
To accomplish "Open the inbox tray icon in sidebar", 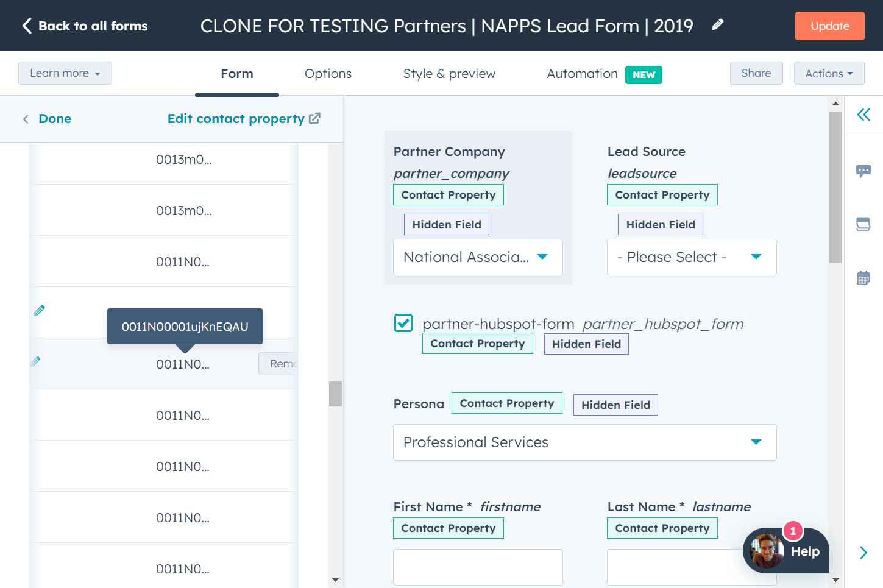I will tap(863, 224).
